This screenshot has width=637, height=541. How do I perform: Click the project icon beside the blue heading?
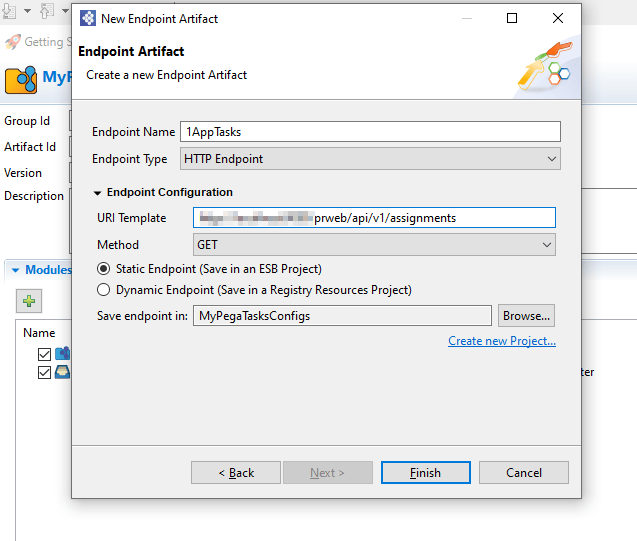coord(20,78)
